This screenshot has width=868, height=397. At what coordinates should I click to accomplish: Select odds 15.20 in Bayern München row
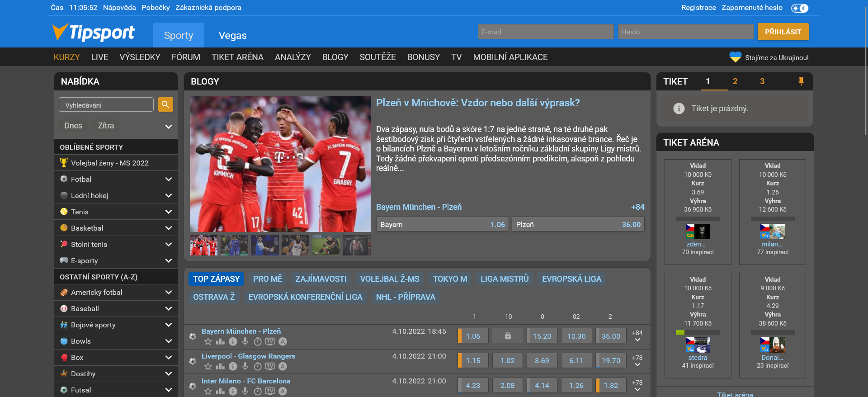pos(542,336)
